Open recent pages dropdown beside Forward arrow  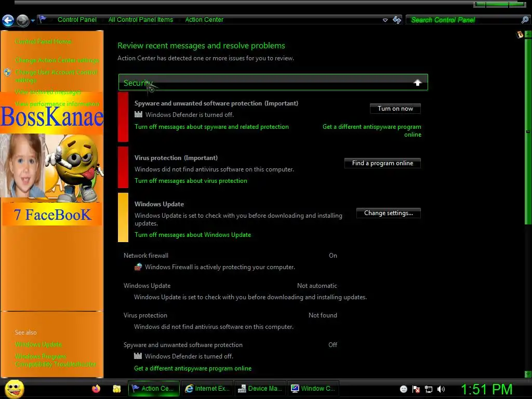coord(33,21)
